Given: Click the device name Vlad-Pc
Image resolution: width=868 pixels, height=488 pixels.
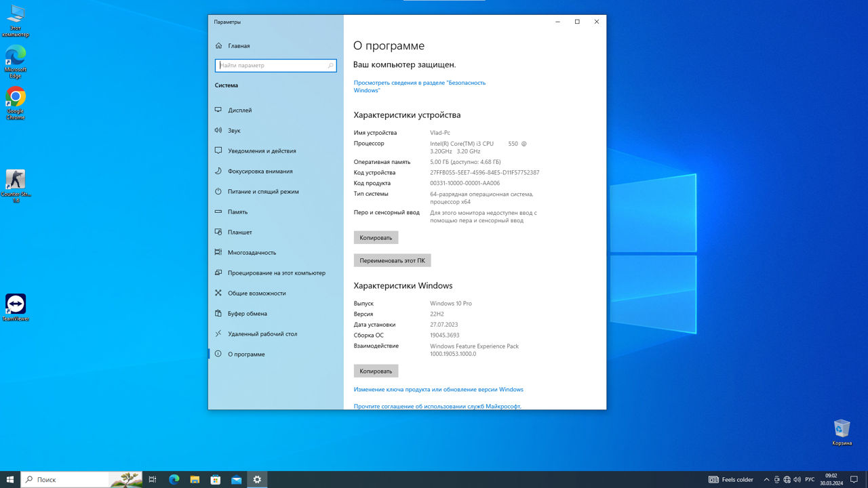Looking at the screenshot, I should (440, 133).
